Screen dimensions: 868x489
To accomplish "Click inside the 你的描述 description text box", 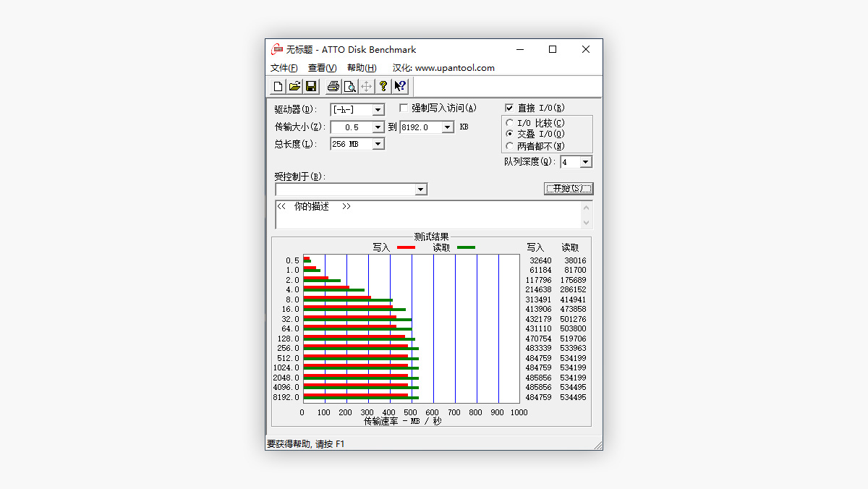I will click(427, 215).
